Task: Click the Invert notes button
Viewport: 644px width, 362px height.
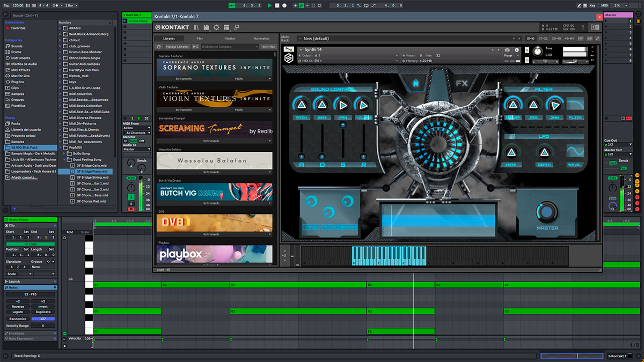Action: click(43, 306)
